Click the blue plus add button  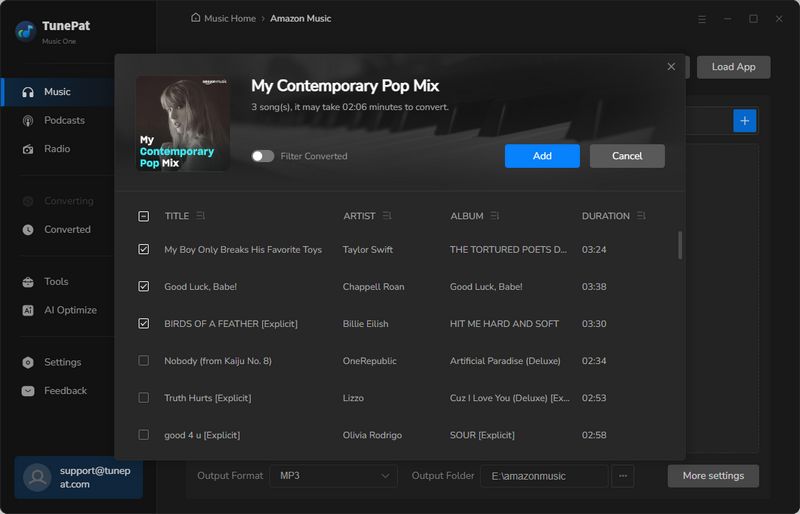click(745, 121)
